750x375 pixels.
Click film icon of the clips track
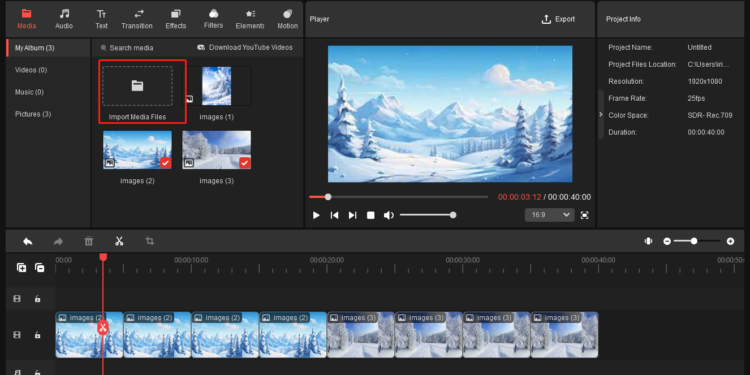click(17, 335)
